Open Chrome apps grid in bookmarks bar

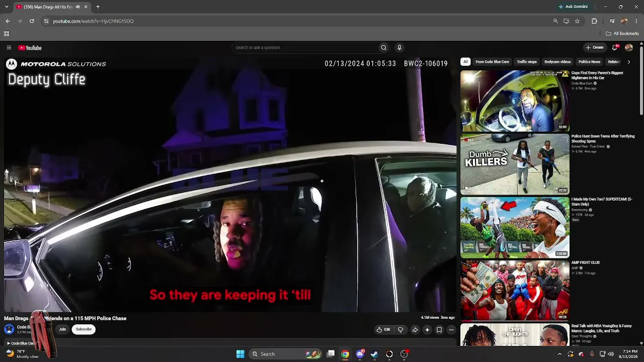point(7,34)
